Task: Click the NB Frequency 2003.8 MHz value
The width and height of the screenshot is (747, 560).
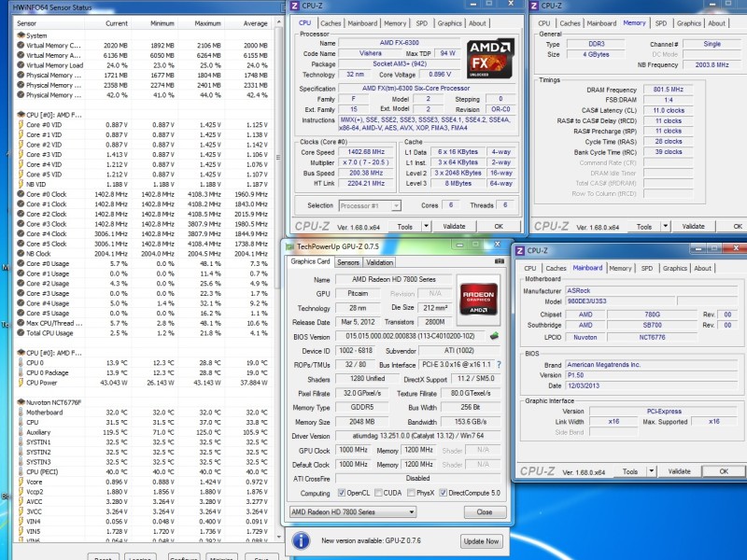Action: (x=712, y=64)
